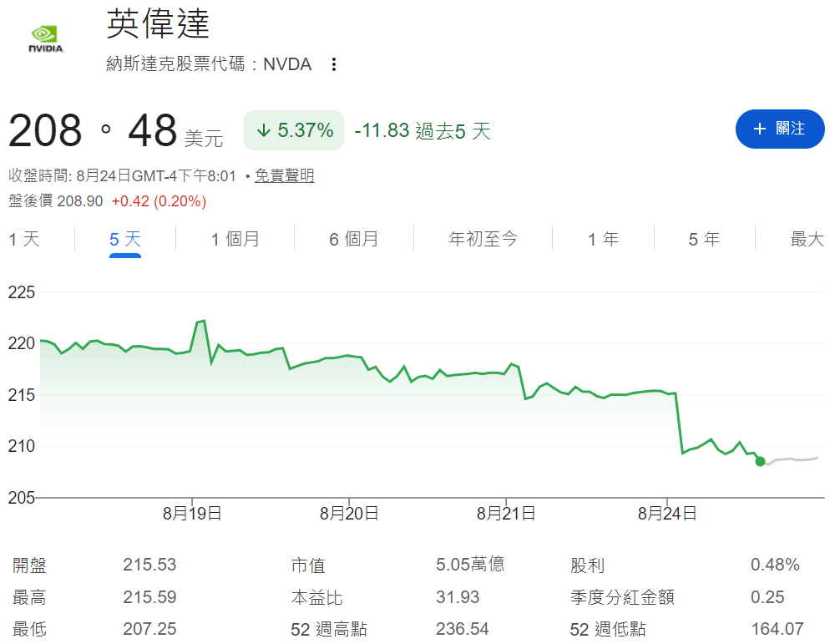
Task: Select the 最大 range tab
Action: 807,239
